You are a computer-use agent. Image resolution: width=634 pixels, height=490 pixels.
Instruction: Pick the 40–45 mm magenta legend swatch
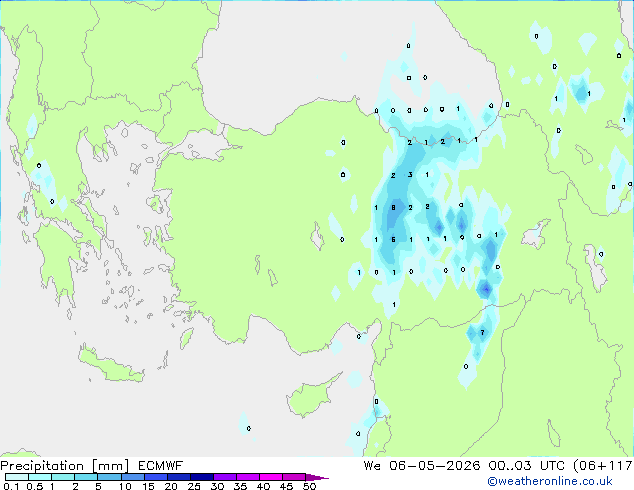[271, 477]
